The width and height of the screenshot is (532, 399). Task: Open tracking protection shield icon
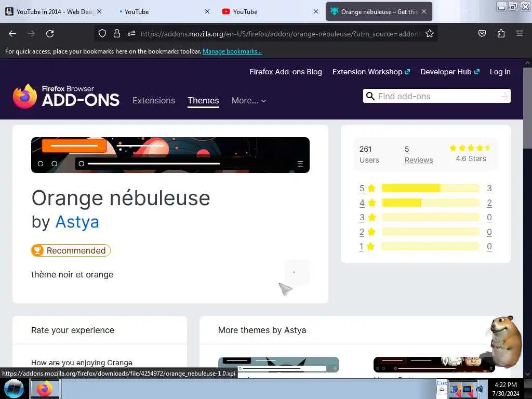[102, 34]
